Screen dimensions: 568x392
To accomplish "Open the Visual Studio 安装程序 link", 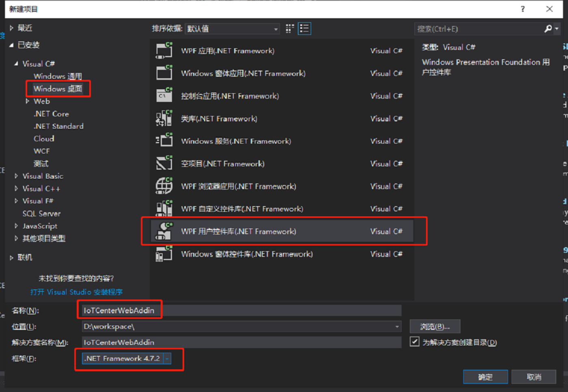I will [76, 292].
